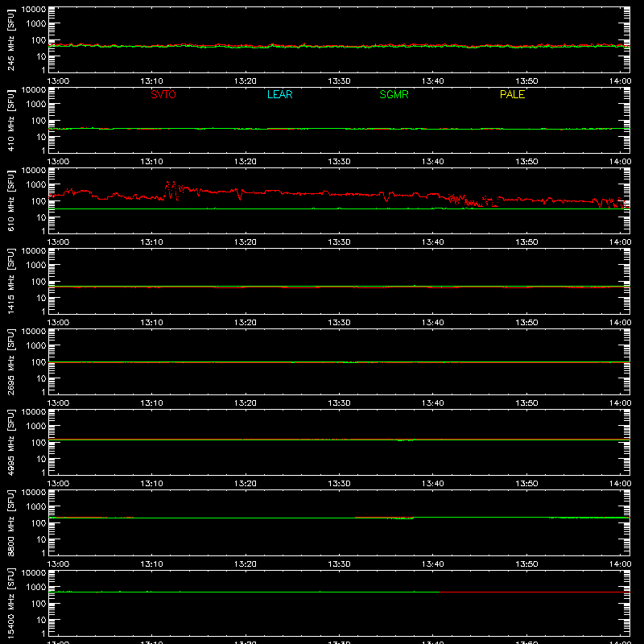Viewport: 644px width, 644px height.
Task: Click the 100 tick on the 2695 MHz axis
Action: pos(39,362)
